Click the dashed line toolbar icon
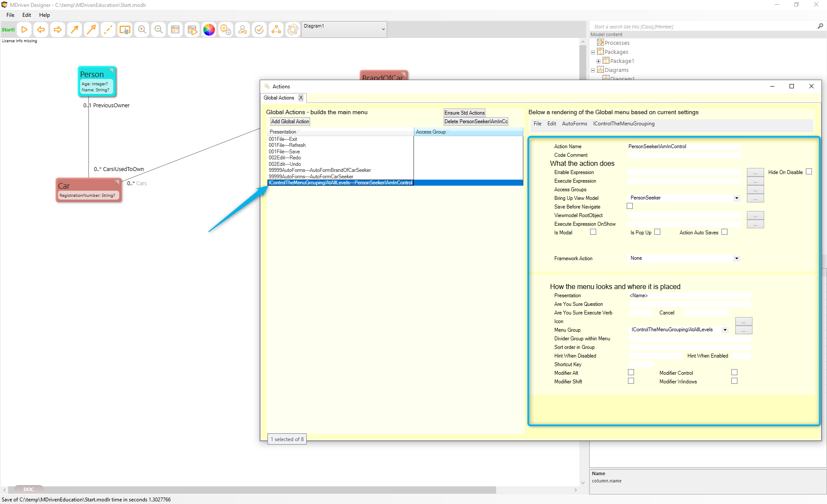Screen dimensions: 827x504 108,30
